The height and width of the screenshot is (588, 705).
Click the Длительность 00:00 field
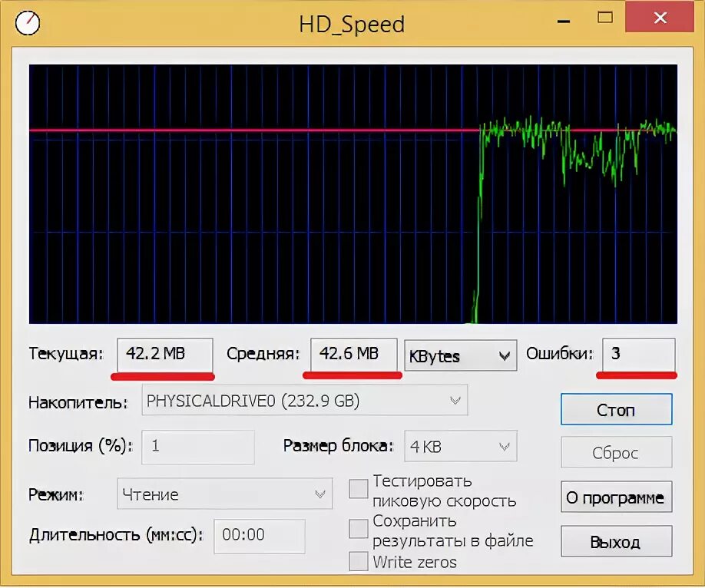pos(260,537)
